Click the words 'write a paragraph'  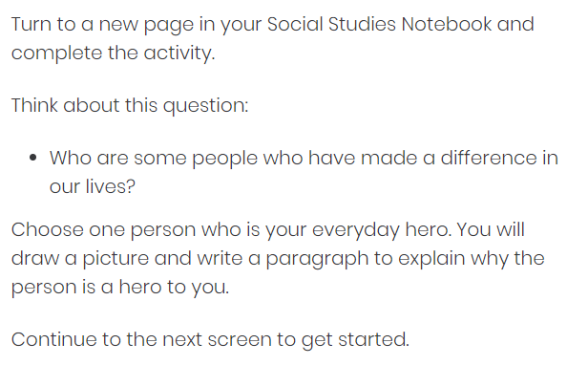point(283,259)
